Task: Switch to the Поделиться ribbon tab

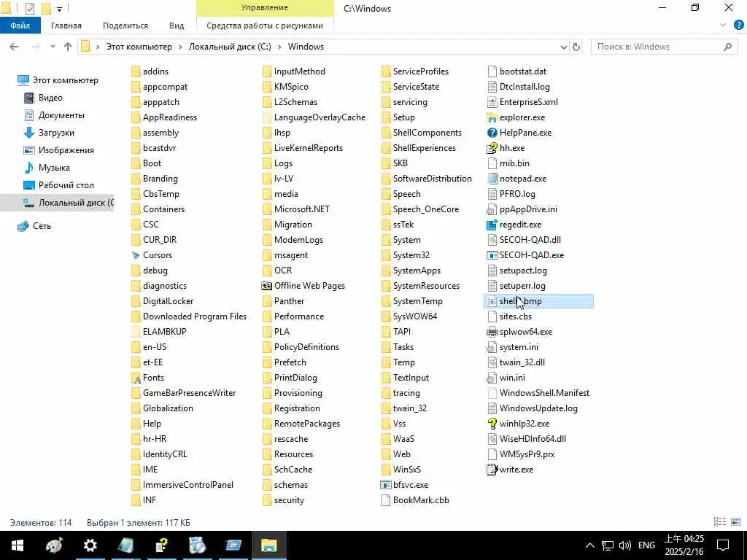Action: point(125,26)
